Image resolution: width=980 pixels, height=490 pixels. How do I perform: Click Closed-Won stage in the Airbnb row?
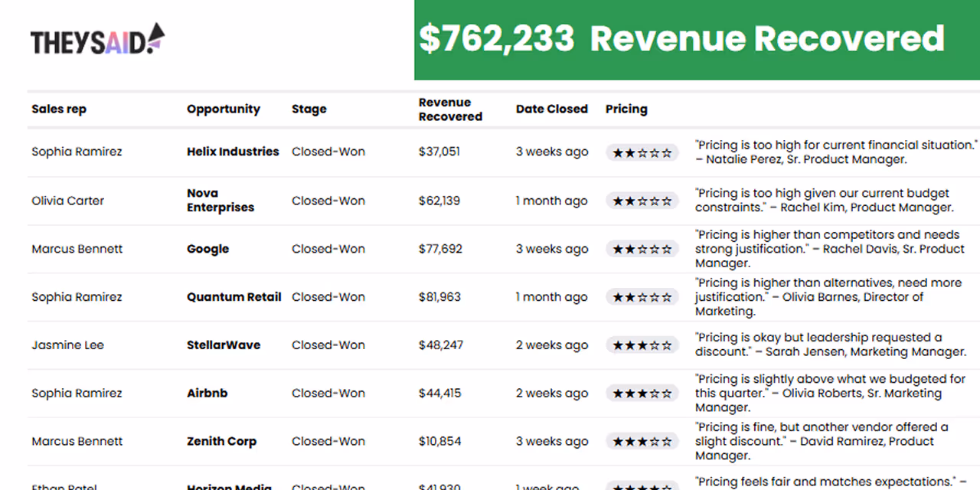pyautogui.click(x=328, y=394)
